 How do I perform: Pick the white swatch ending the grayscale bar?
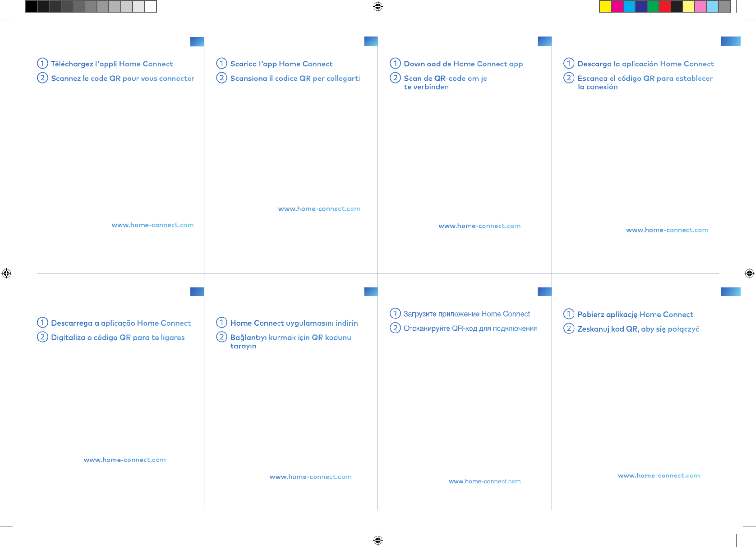pyautogui.click(x=150, y=6)
